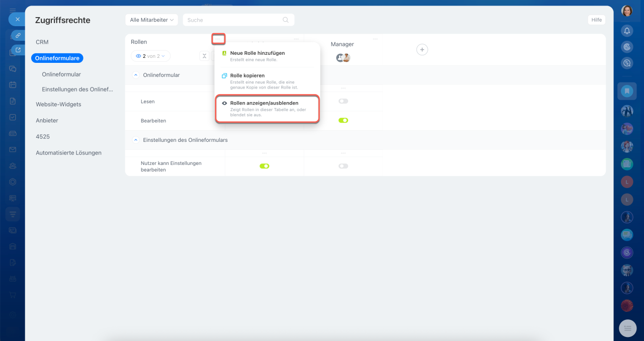
Task: Open the 2 von 2 roles visibility dropdown
Action: pyautogui.click(x=150, y=56)
